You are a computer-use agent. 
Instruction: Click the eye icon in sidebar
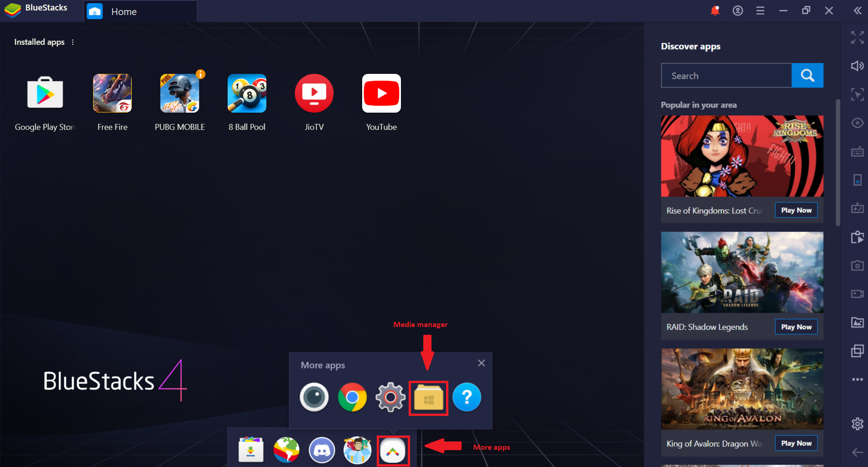[x=858, y=123]
